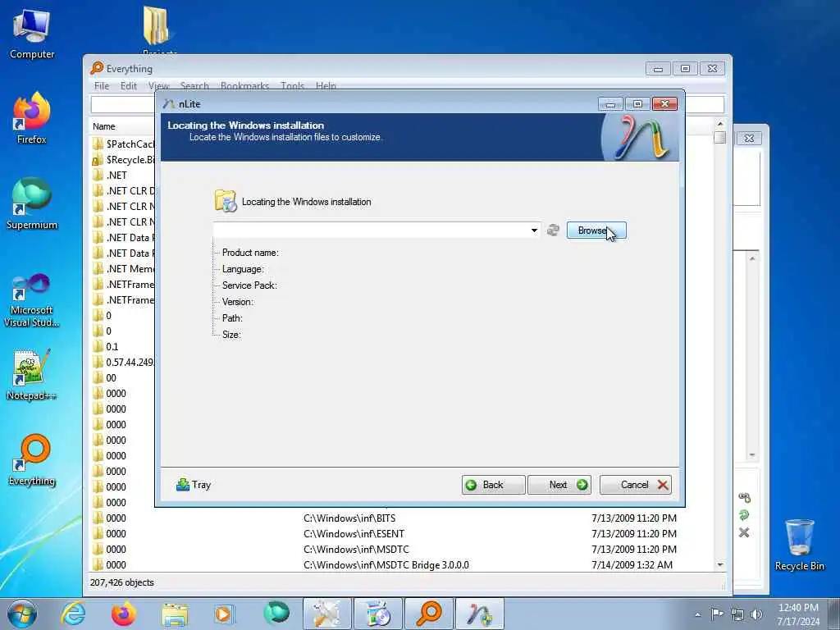The image size is (840, 630).
Task: Click path C:\Windows\inf\ESENT in Everything
Action: 354,533
